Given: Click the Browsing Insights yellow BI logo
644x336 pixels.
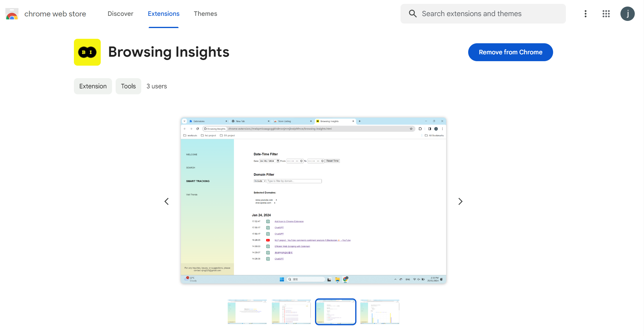Looking at the screenshot, I should click(87, 52).
